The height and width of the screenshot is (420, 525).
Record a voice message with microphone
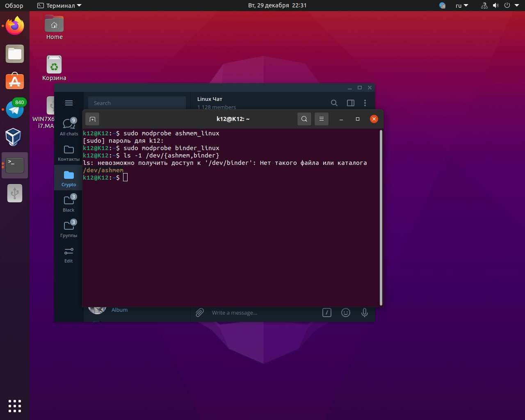tap(364, 313)
